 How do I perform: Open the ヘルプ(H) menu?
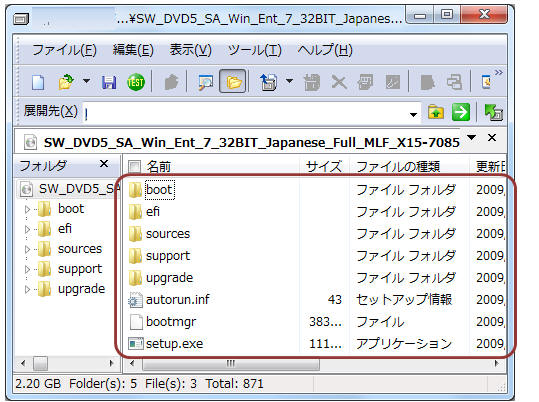325,50
